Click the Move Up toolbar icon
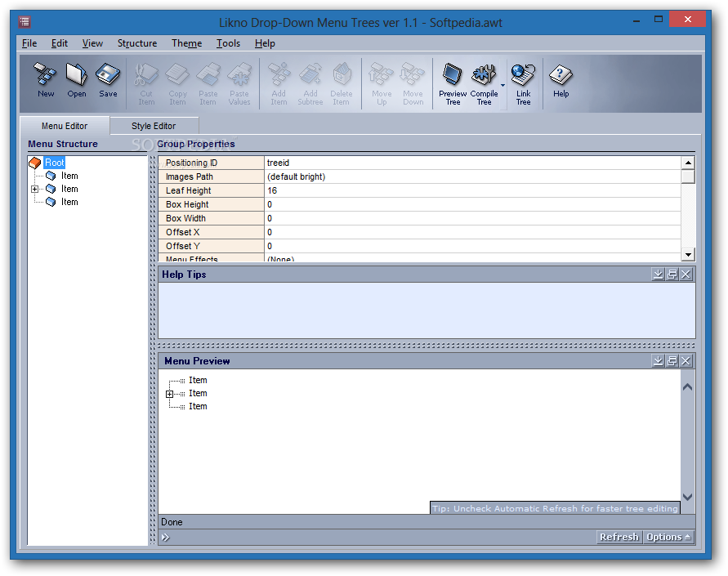Viewport: 728px width, 576px height. point(382,84)
